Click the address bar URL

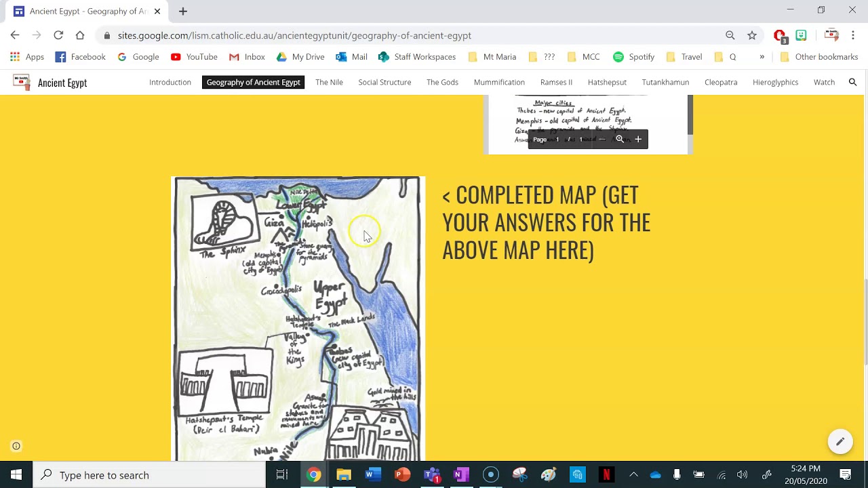click(294, 35)
